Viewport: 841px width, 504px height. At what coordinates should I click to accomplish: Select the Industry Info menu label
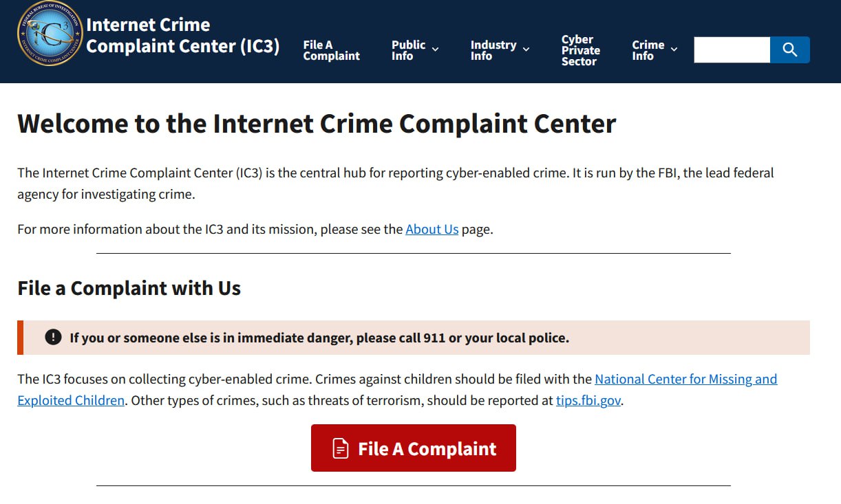click(x=493, y=50)
